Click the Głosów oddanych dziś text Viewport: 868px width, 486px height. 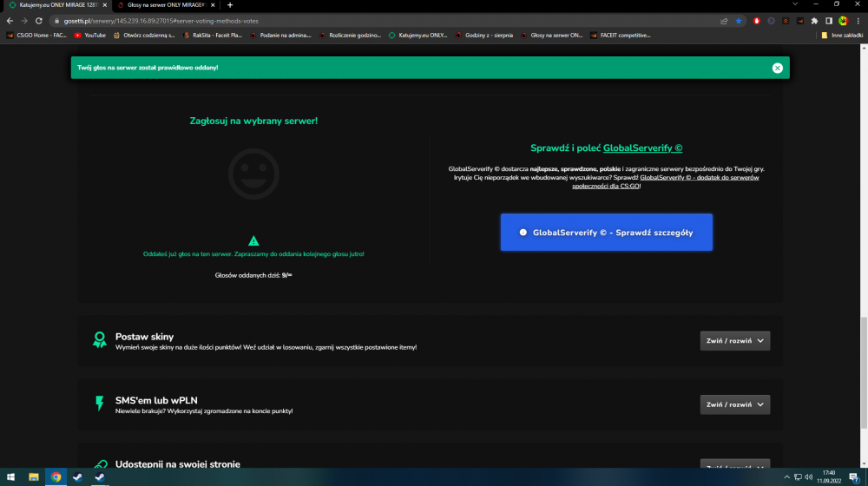[253, 275]
